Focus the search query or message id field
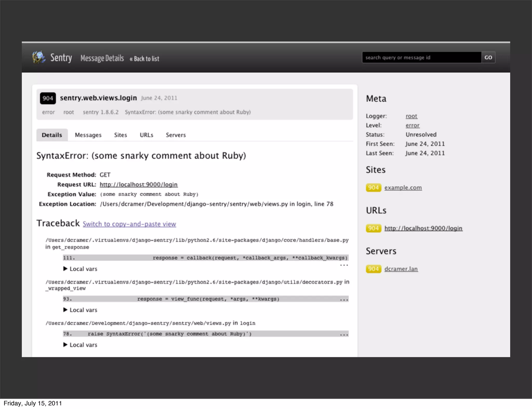The image size is (532, 409). coord(421,57)
